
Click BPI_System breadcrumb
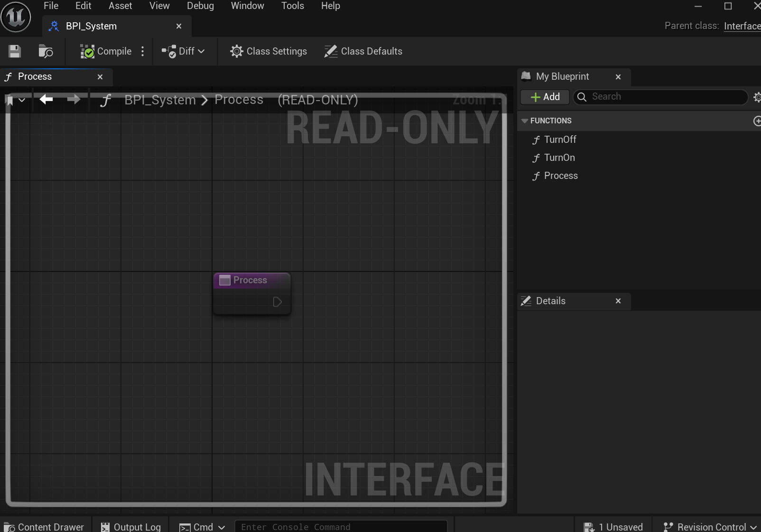(160, 100)
